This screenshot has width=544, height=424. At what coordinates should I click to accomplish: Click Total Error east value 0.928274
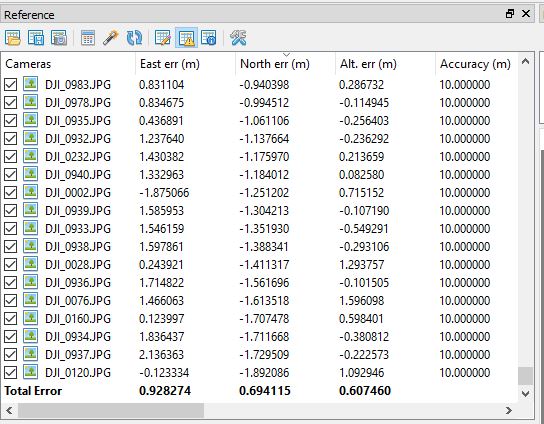pyautogui.click(x=165, y=391)
